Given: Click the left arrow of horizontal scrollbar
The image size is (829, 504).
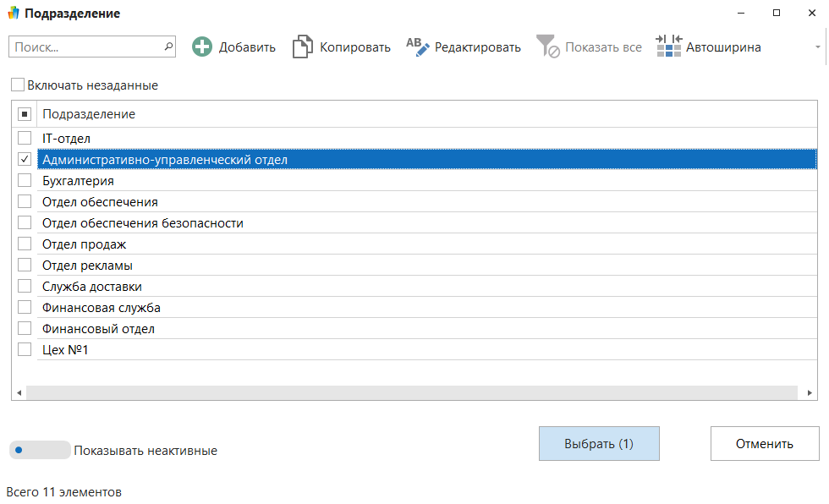Looking at the screenshot, I should click(x=19, y=393).
